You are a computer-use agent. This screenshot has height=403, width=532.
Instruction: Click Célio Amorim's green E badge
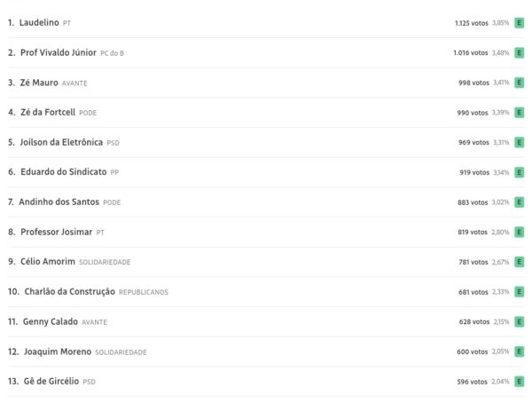point(519,262)
